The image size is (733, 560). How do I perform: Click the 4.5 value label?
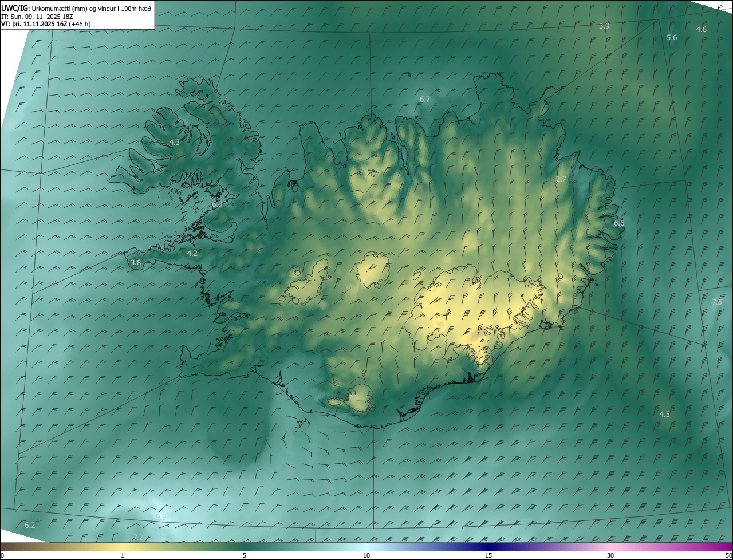[664, 414]
